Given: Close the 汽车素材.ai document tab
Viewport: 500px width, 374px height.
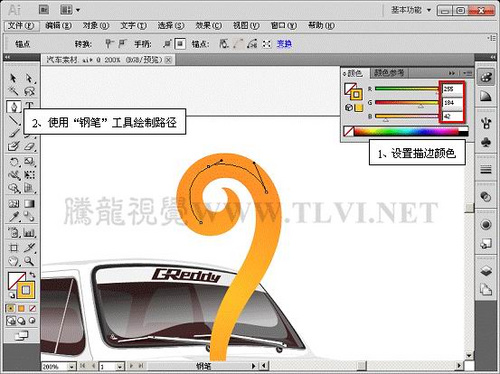Looking at the screenshot, I should point(169,60).
